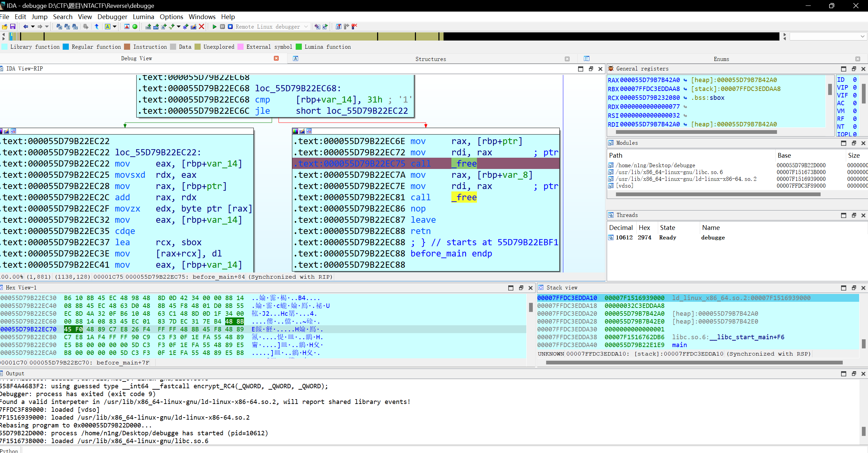Expand dropdown beside the struct variable icon
Viewport: 868px width, 453px height.
click(x=179, y=27)
